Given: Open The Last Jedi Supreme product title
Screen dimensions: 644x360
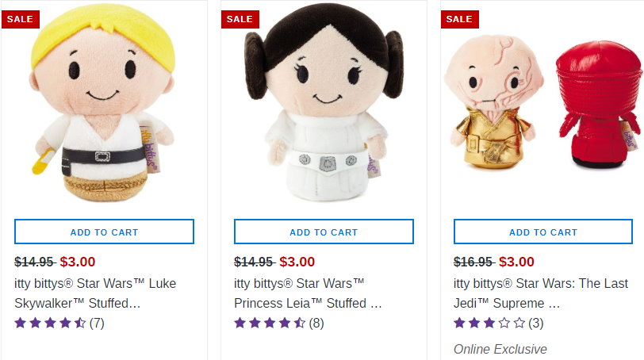Looking at the screenshot, I should (540, 293).
